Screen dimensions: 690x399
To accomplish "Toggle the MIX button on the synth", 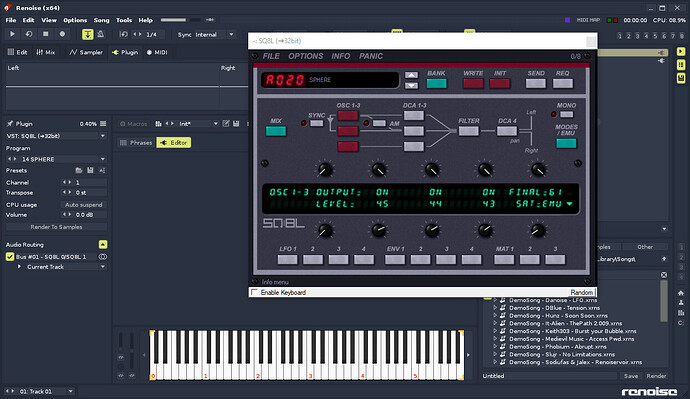I will click(x=276, y=131).
